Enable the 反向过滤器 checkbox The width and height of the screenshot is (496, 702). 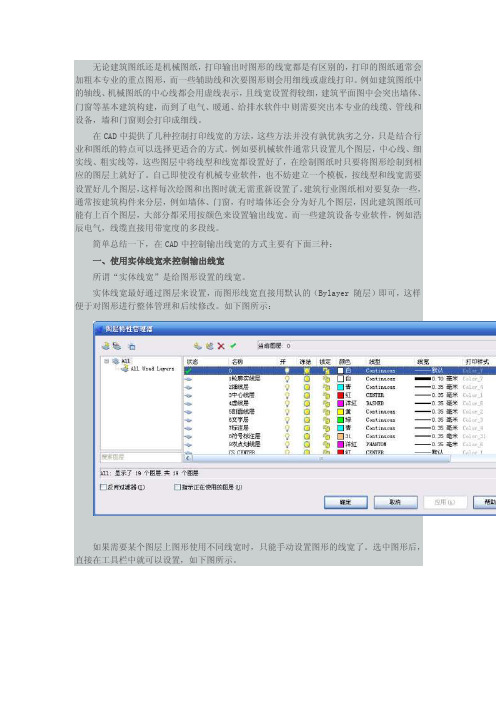pos(103,487)
